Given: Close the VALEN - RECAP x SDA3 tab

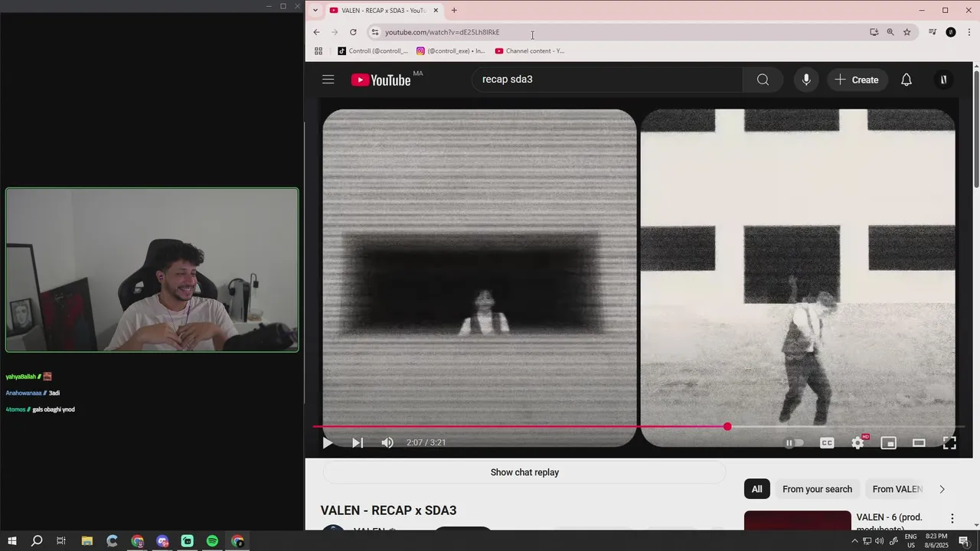Looking at the screenshot, I should point(436,11).
